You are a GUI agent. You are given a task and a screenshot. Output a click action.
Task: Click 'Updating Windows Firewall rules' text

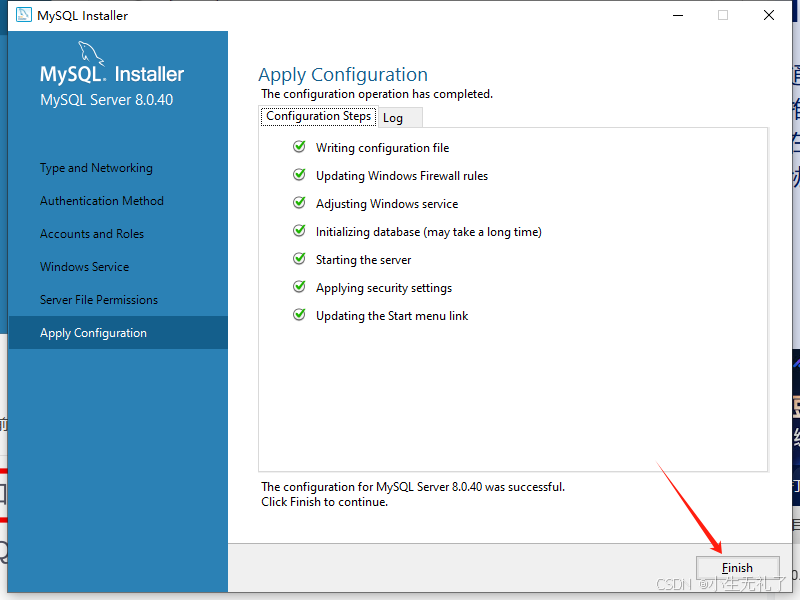tap(402, 176)
